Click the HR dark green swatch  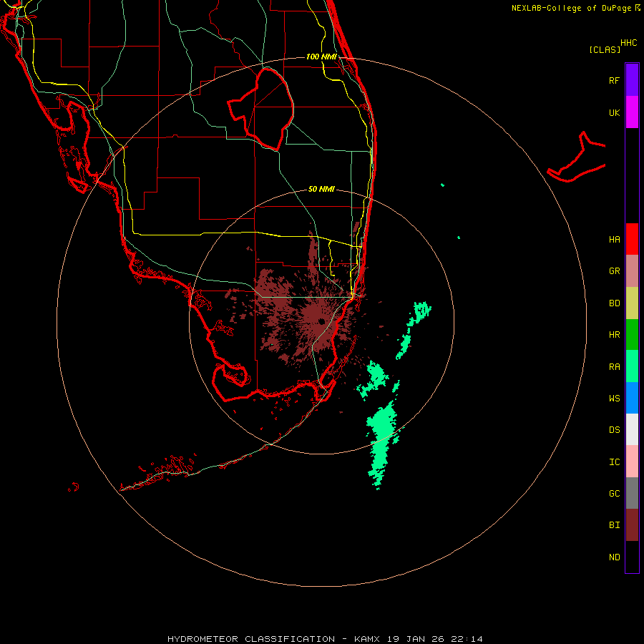click(x=632, y=334)
